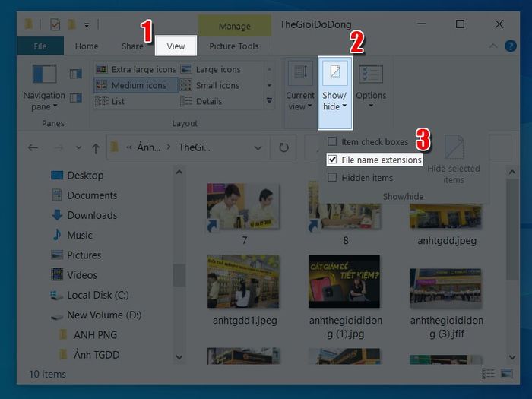Image resolution: width=532 pixels, height=399 pixels.
Task: Expand the layout gallery more arrow
Action: pyautogui.click(x=269, y=100)
